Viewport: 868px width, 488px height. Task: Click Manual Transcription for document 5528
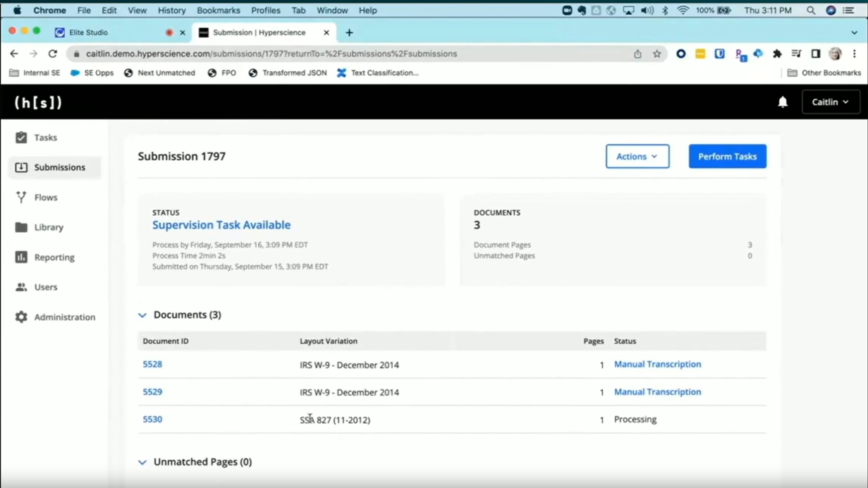coord(657,365)
